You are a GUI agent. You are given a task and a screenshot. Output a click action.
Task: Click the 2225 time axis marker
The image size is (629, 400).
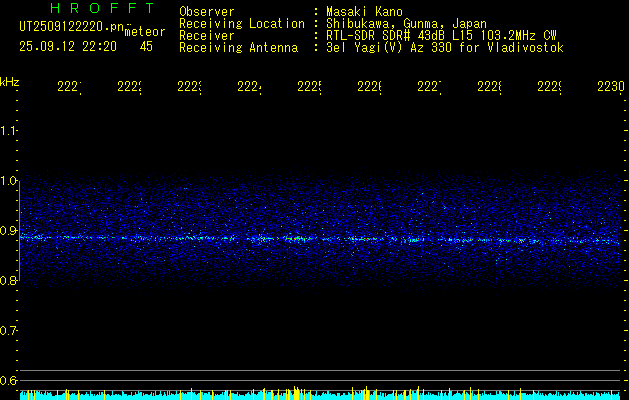pos(309,87)
